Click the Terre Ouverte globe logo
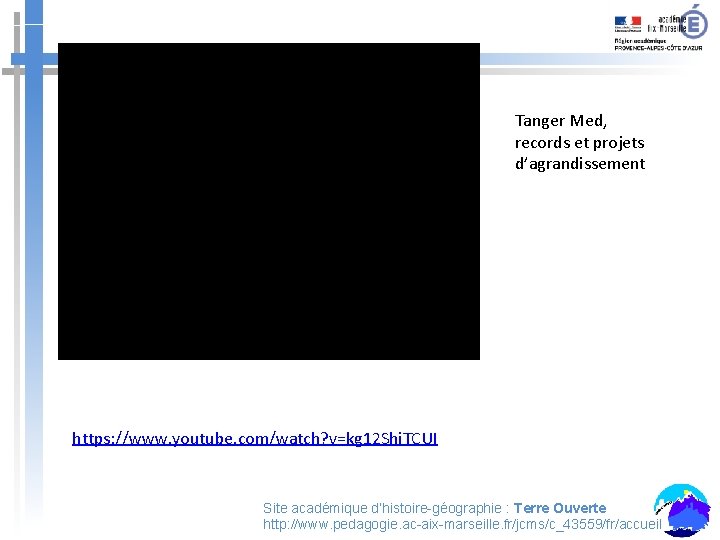The height and width of the screenshot is (540, 720). 681,510
